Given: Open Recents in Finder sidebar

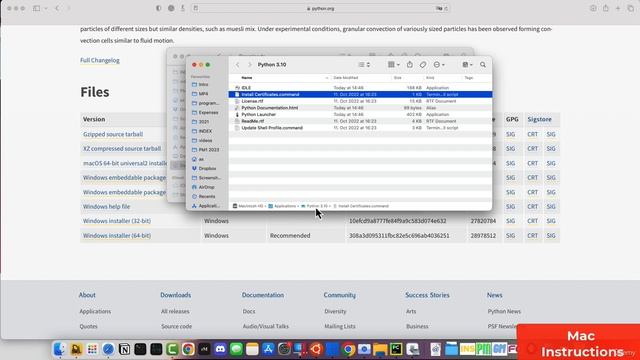Looking at the screenshot, I should (207, 196).
